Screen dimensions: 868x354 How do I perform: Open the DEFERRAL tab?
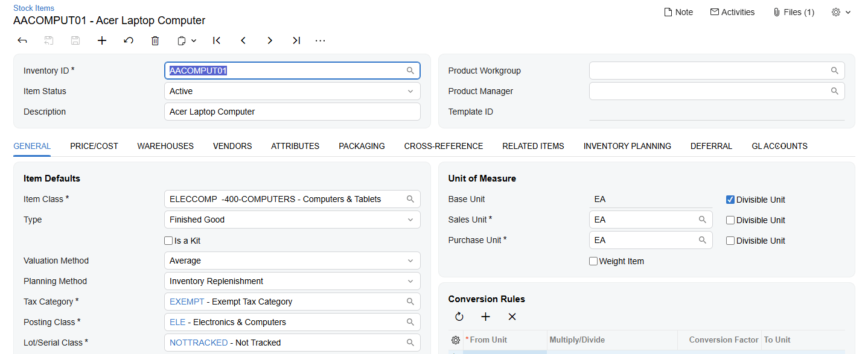711,146
